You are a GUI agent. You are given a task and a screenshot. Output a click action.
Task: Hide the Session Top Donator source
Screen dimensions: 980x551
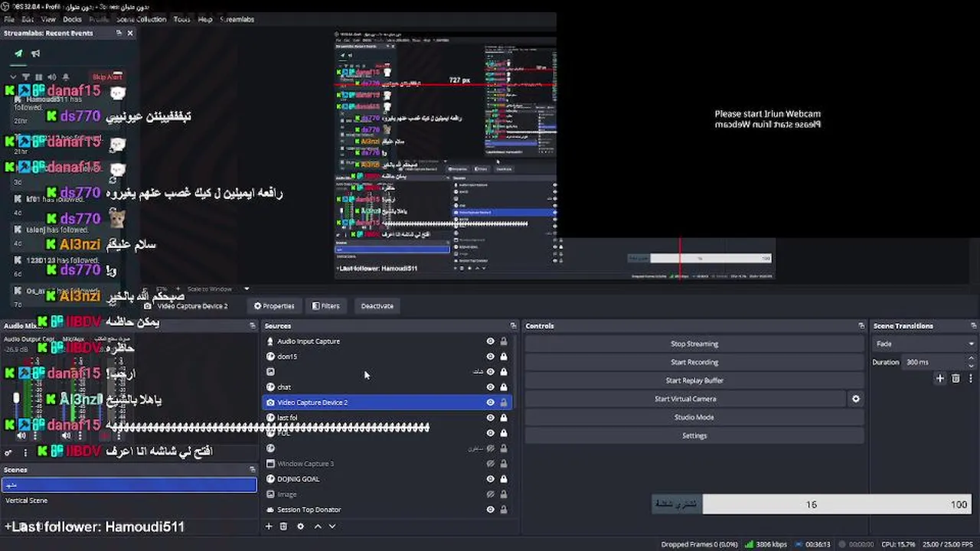(x=491, y=510)
